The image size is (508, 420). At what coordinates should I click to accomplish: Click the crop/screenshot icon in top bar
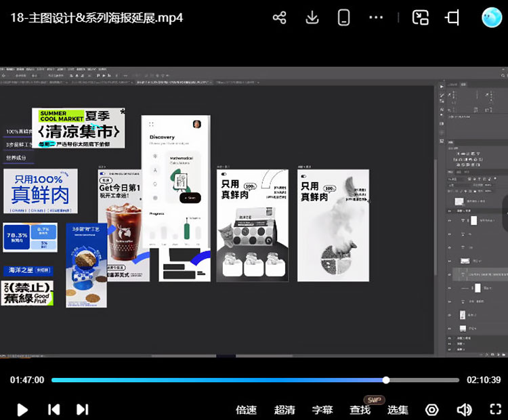click(x=452, y=18)
